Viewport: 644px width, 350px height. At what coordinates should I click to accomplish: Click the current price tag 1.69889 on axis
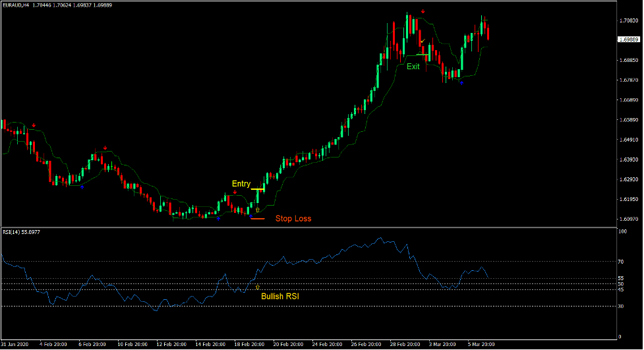pos(628,40)
